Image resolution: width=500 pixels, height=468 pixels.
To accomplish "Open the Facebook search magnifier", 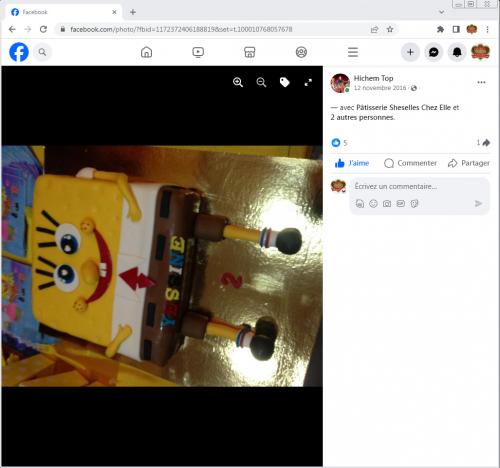I will [42, 52].
